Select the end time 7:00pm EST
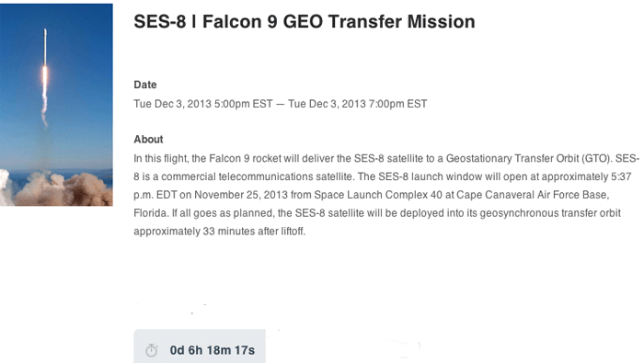Viewport: 644px width, 363px height. 397,104
